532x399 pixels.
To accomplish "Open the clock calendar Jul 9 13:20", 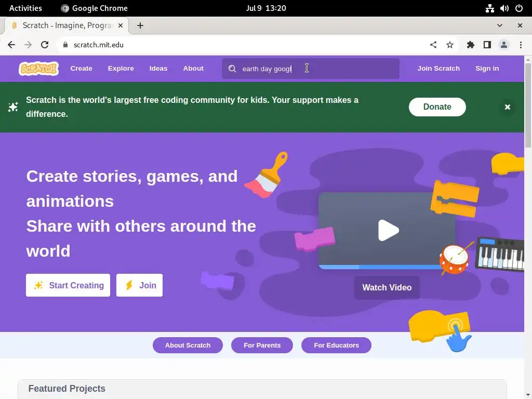I will 266,8.
